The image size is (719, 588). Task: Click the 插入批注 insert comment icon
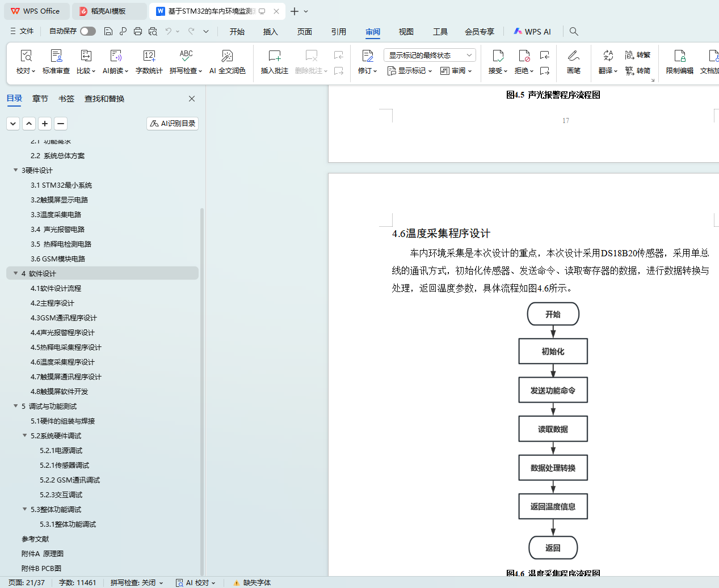click(274, 56)
